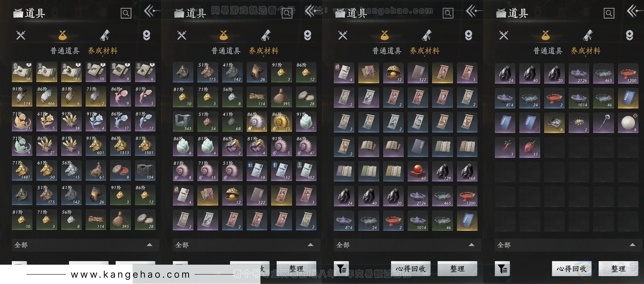Select scroll category icon in first panel
The height and width of the screenshot is (284, 644).
pos(105,35)
